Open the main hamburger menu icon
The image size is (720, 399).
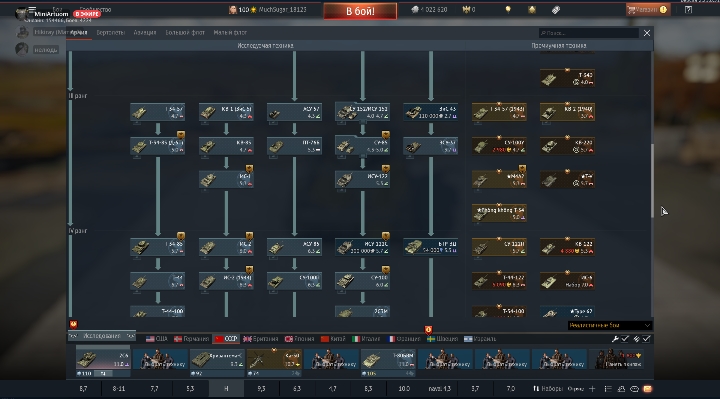coord(32,8)
